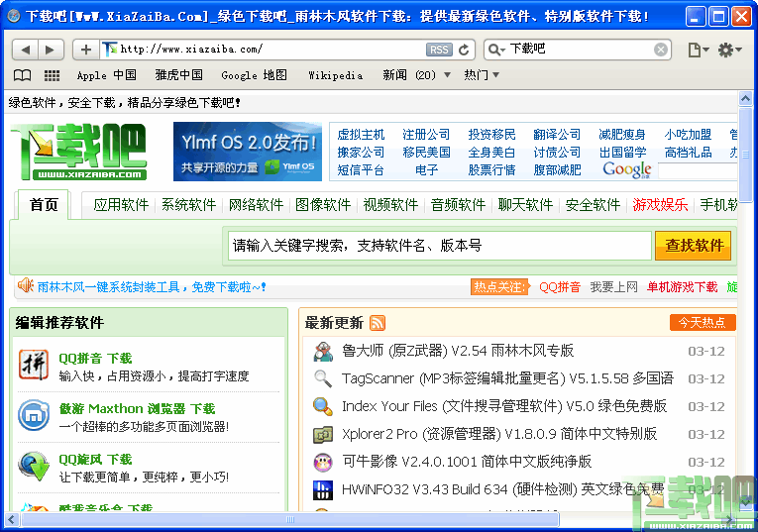The height and width of the screenshot is (532, 758).
Task: Open the QQ拼音 hot topic link
Action: coord(560,287)
